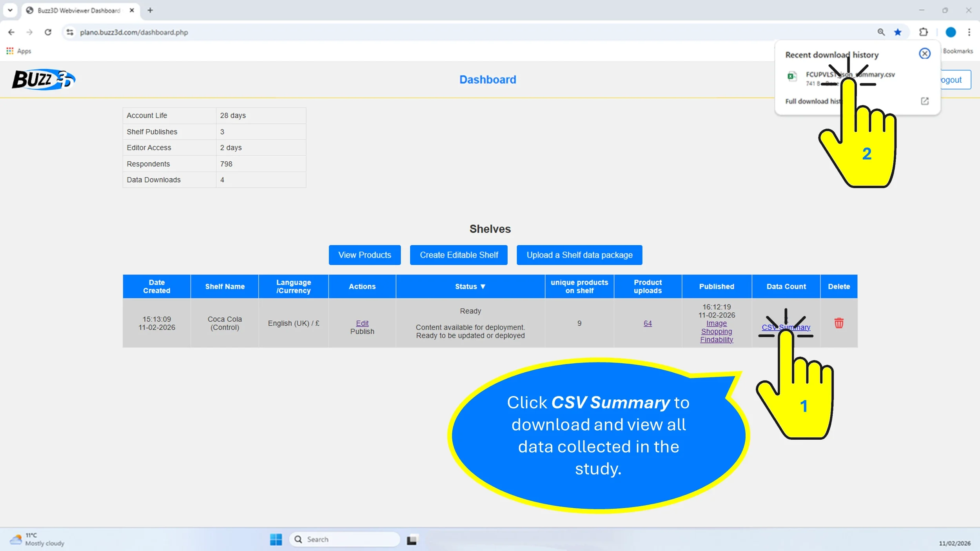Open the Findability published link
980x551 pixels.
[x=716, y=340]
